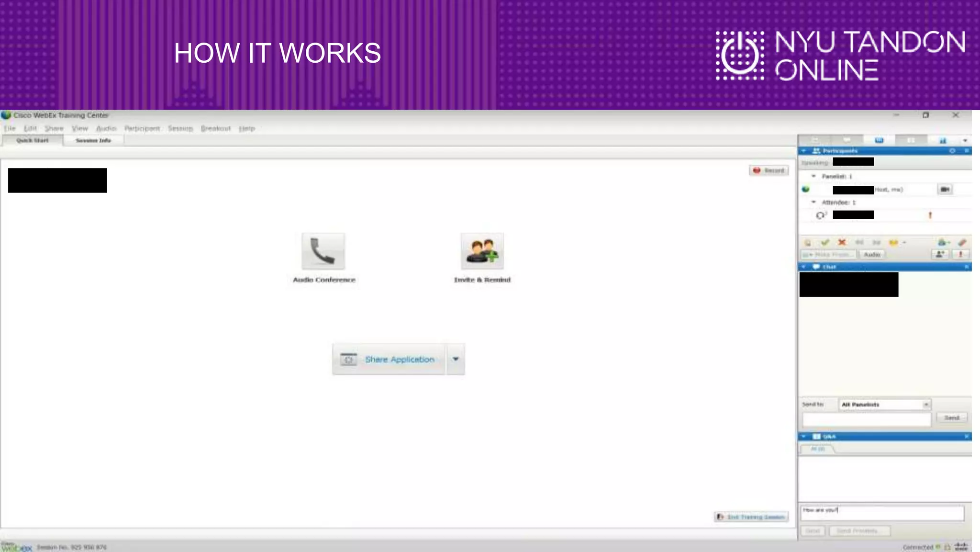This screenshot has width=980, height=552.
Task: Click the red X No feedback icon
Action: (842, 242)
